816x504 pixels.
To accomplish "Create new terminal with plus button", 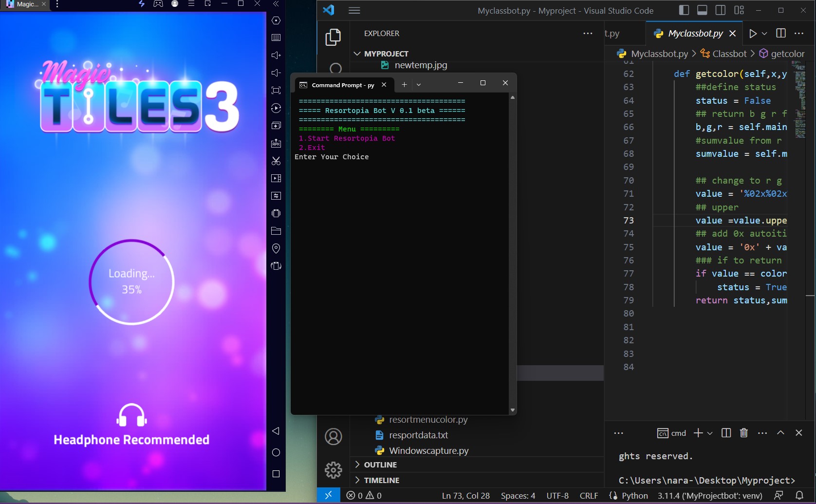I will pos(698,433).
